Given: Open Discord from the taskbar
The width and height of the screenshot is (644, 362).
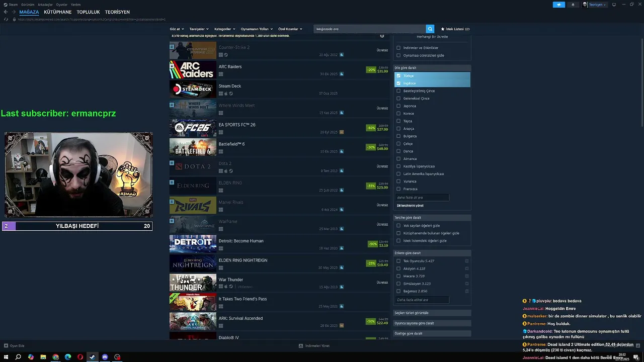Looking at the screenshot, I should tap(105, 357).
